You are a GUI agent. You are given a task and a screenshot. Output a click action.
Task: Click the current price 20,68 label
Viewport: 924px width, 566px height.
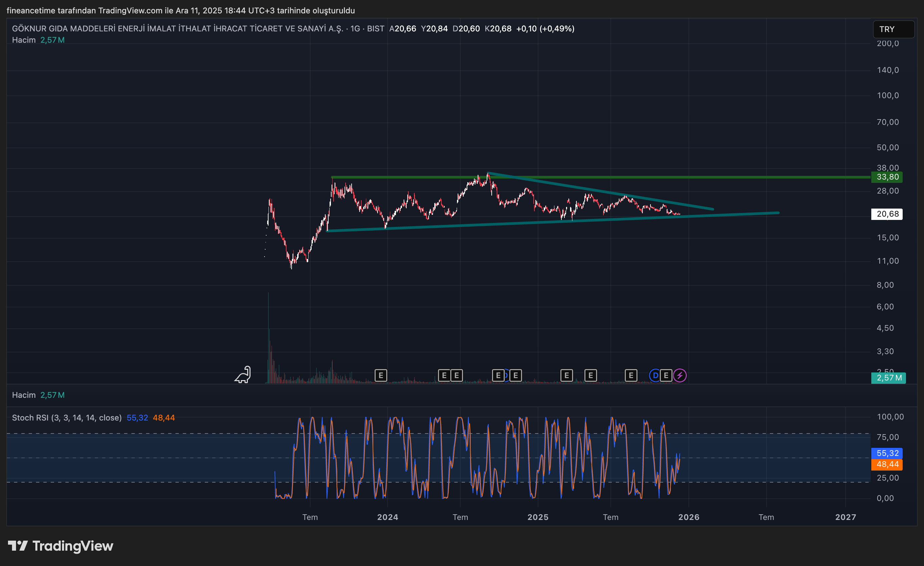887,214
